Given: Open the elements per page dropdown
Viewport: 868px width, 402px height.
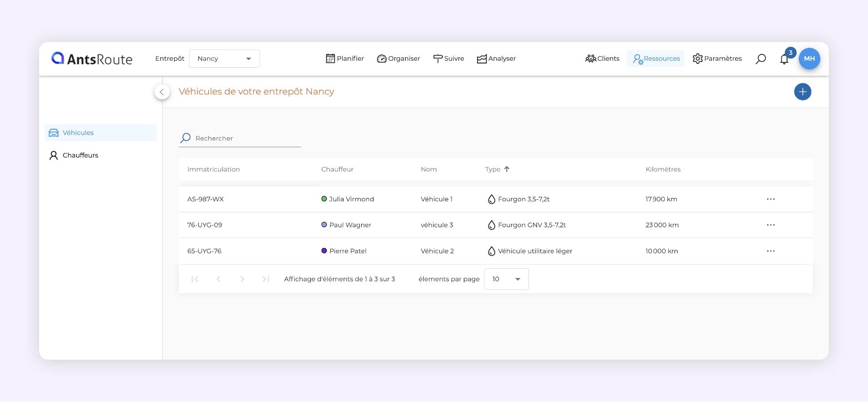Looking at the screenshot, I should (x=506, y=279).
